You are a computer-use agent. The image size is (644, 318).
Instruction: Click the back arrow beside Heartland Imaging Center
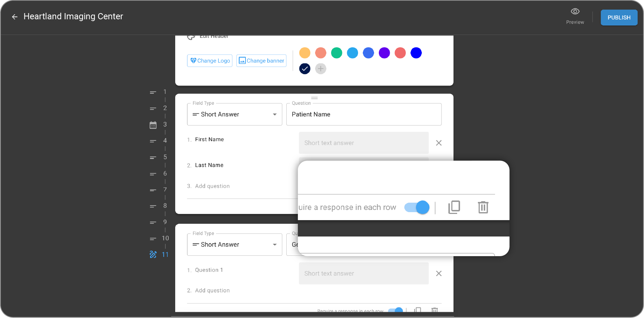point(15,17)
